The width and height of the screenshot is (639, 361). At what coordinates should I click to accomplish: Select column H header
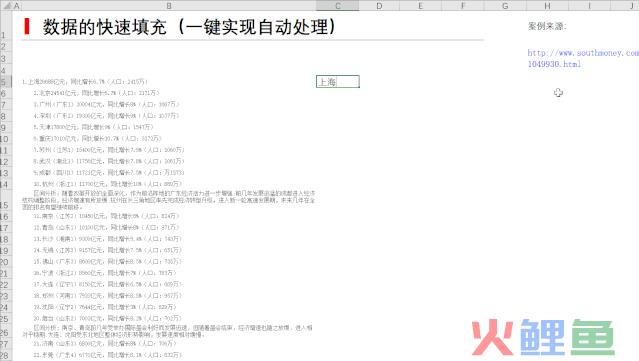pyautogui.click(x=547, y=6)
